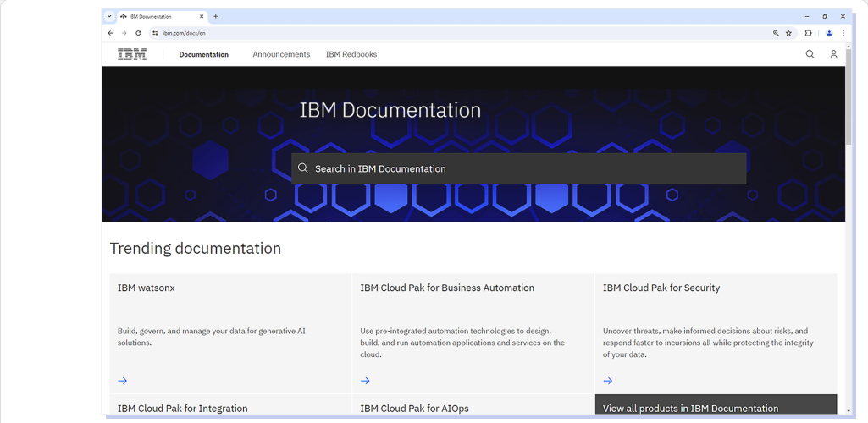The width and height of the screenshot is (868, 423).
Task: Click the browser back arrow
Action: (110, 33)
